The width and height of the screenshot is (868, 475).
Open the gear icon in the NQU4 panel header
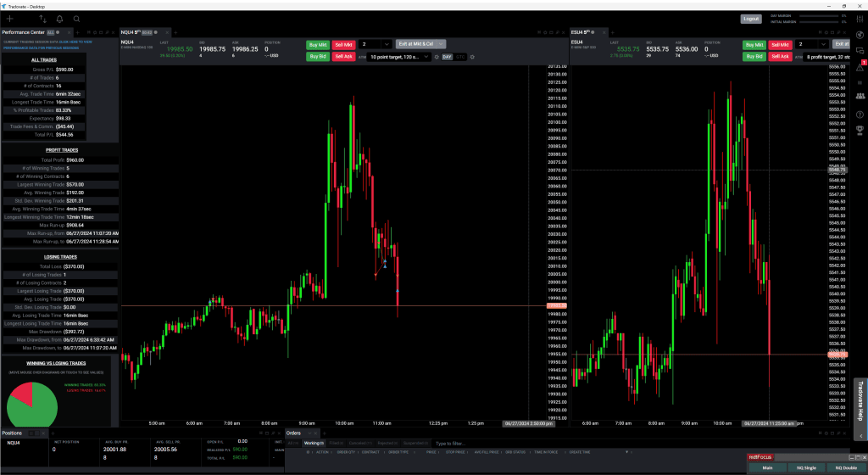[x=545, y=33]
